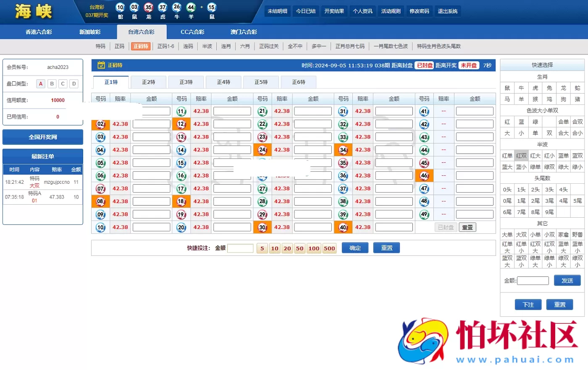Image resolution: width=588 pixels, height=370 pixels.
Task: Select number ball 30 in the betting grid
Action: point(262,227)
